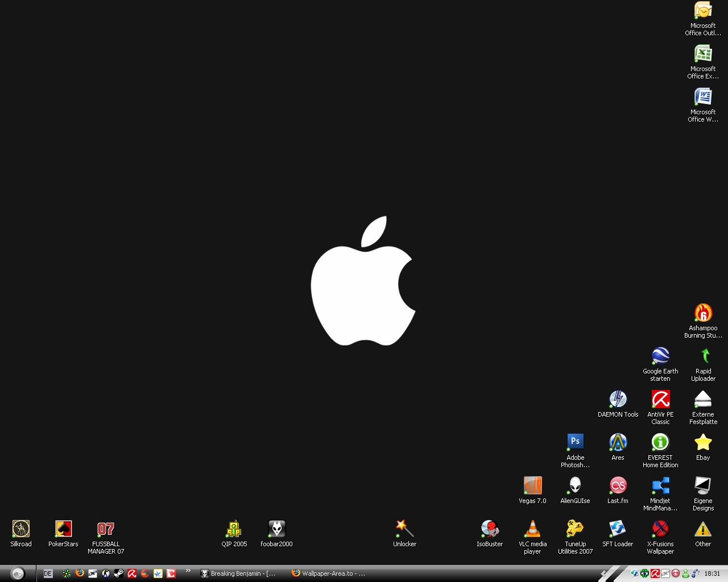The image size is (728, 582).
Task: Switch to Wallpaper-Area.to Firefox taskbar window
Action: [330, 573]
